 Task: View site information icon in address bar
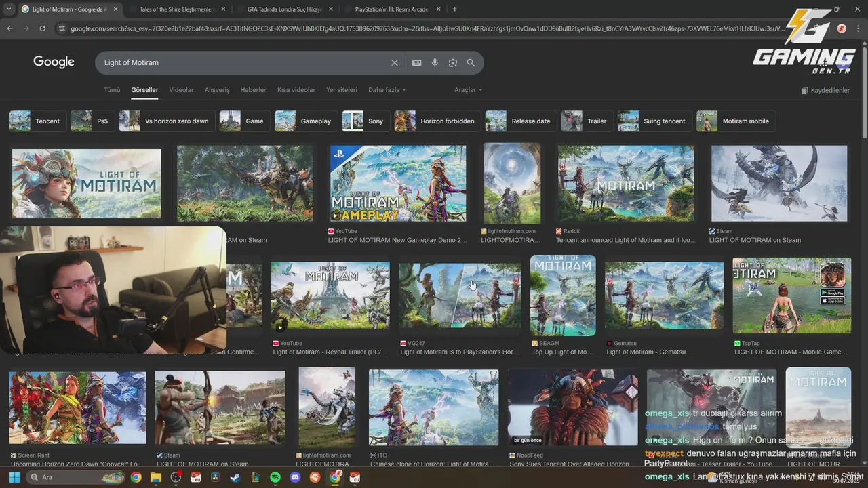(x=62, y=28)
